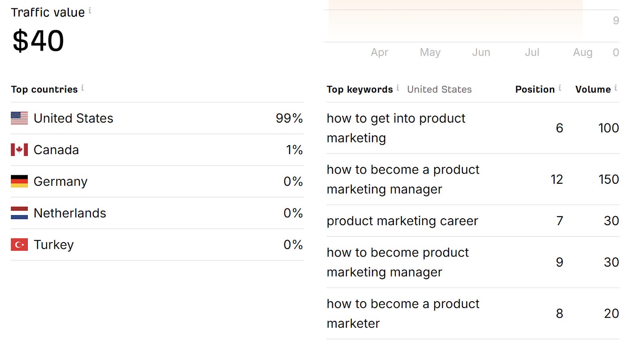Click info icon next to Position

pos(560,88)
